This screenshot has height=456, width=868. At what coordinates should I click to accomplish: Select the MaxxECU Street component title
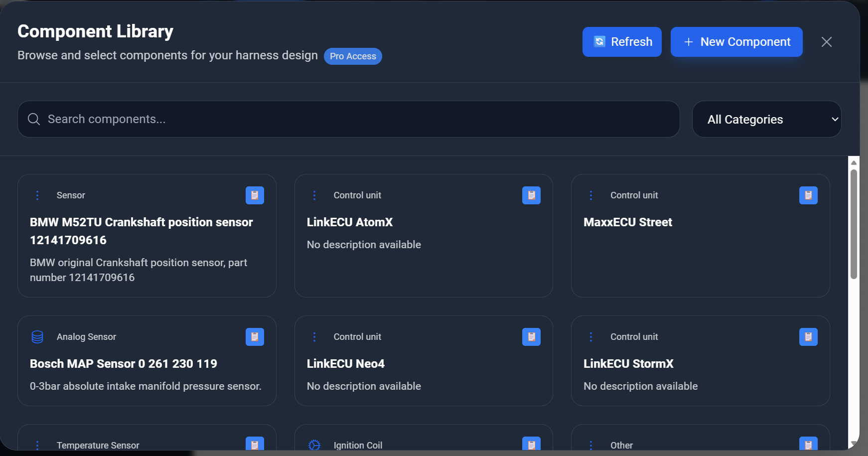(x=628, y=222)
